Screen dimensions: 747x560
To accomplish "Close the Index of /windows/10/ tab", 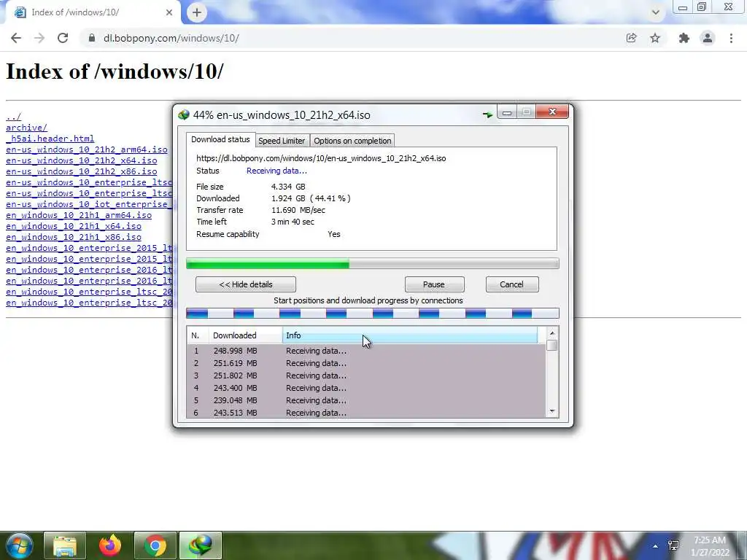I will (x=169, y=12).
